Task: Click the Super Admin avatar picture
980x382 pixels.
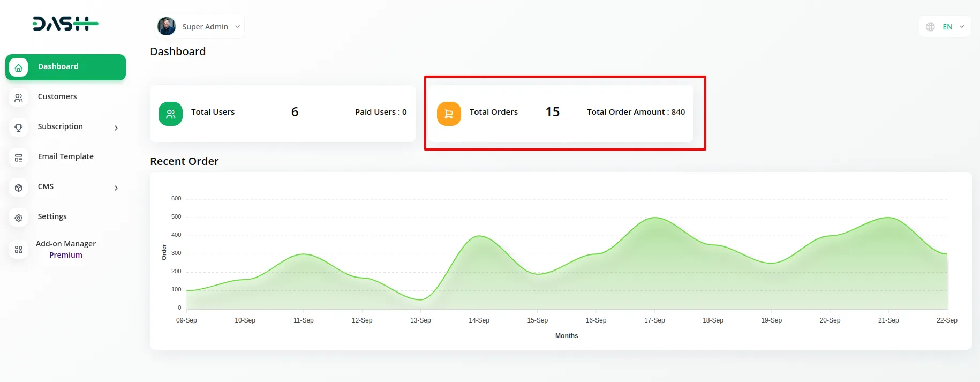Action: [167, 26]
